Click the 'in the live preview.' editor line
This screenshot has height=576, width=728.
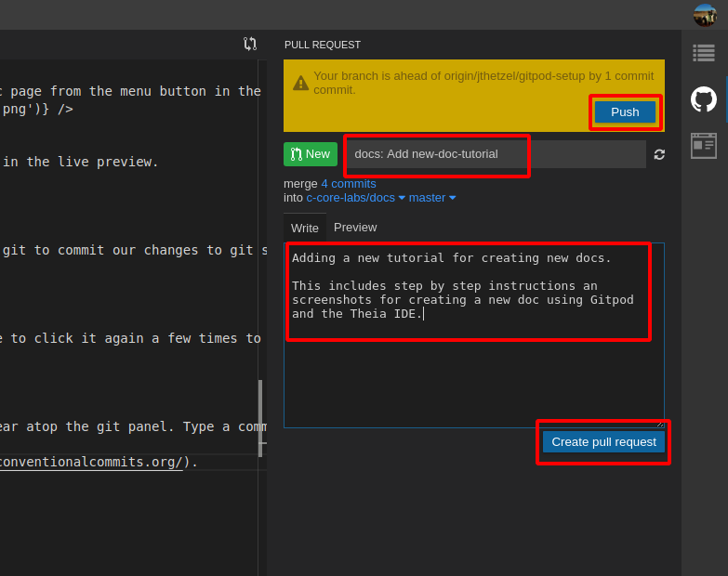80,162
